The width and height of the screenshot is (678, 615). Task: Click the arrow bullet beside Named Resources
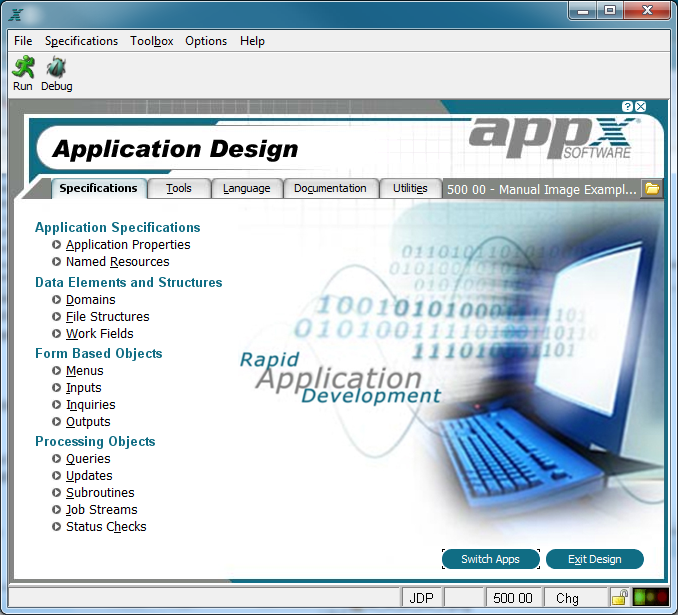(56, 262)
